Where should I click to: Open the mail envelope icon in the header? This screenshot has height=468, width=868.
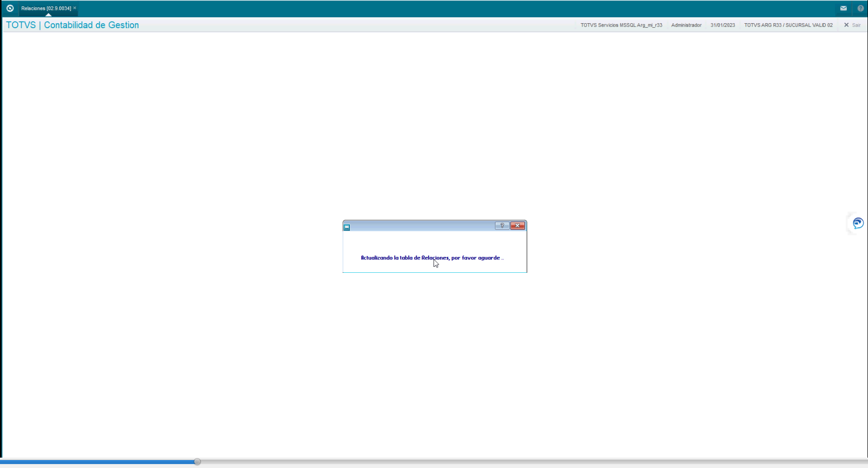843,8
